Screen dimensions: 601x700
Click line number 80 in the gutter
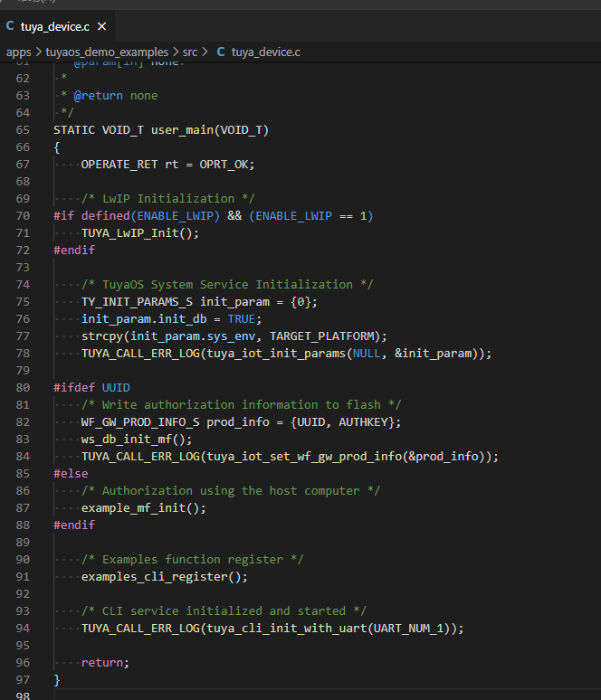click(23, 388)
